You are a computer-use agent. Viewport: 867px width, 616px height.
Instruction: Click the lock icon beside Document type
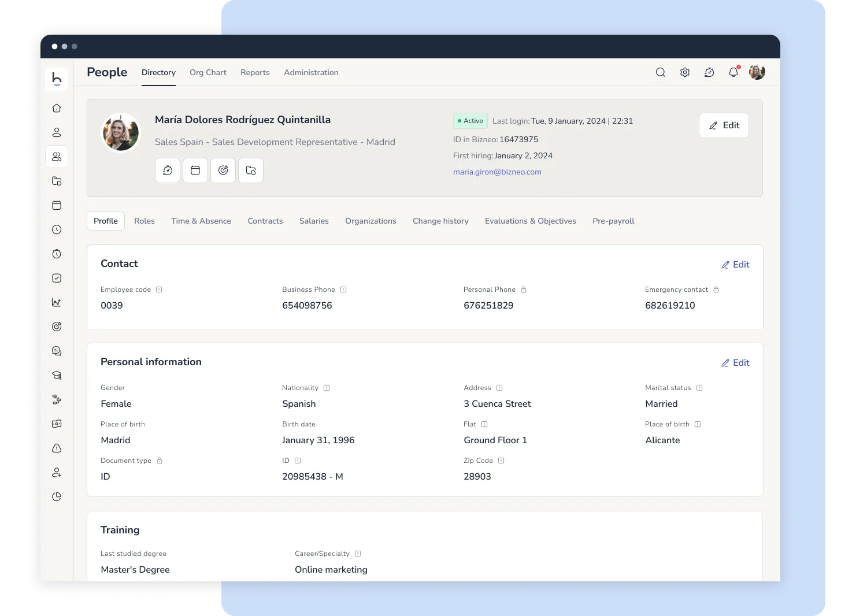pos(160,461)
